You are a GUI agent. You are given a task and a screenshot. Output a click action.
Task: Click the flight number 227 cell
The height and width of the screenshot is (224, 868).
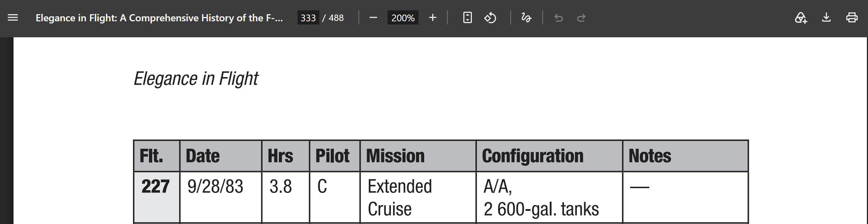pyautogui.click(x=156, y=197)
